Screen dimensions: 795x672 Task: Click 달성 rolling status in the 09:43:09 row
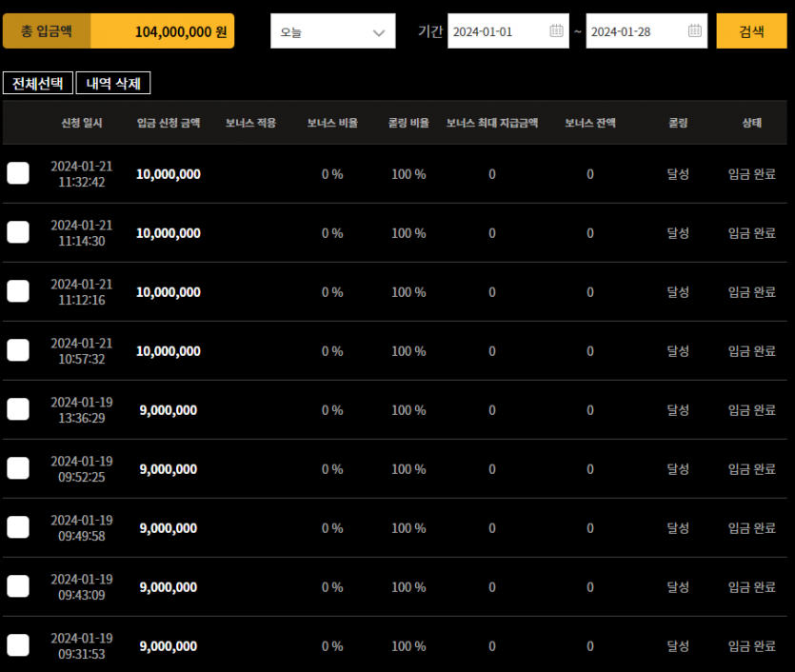678,587
